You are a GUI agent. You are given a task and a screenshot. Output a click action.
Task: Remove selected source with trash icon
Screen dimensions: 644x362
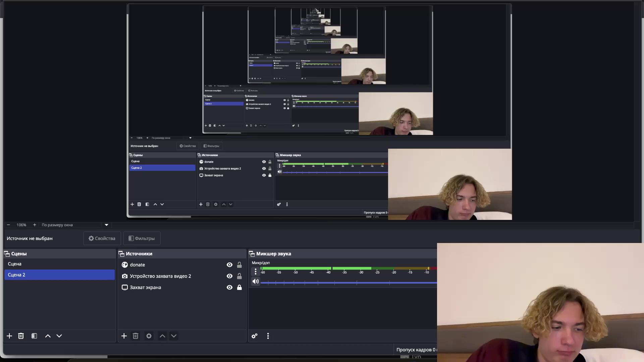coord(136,336)
